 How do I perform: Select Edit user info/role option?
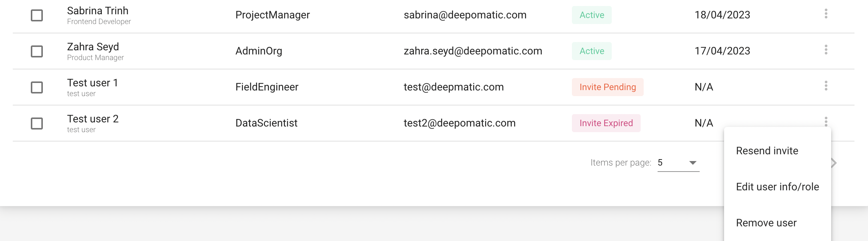pyautogui.click(x=777, y=187)
